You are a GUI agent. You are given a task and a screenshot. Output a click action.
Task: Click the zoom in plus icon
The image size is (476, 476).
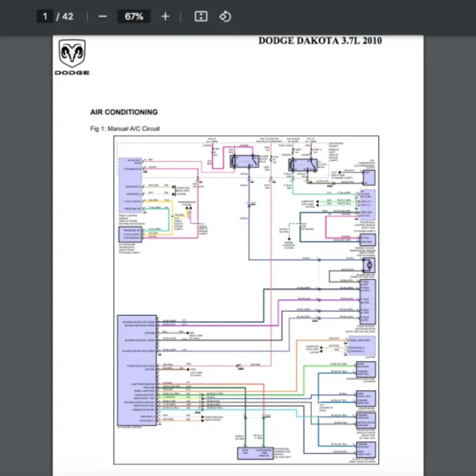[165, 16]
